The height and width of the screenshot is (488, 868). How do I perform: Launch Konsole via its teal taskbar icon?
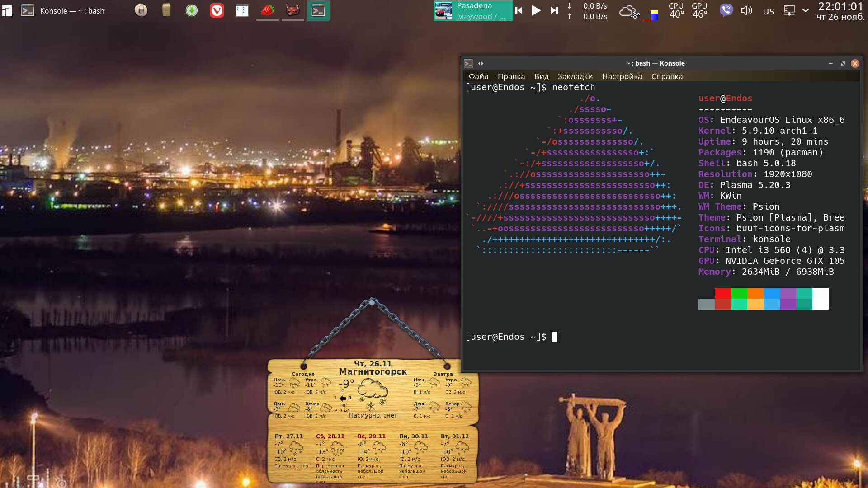(x=318, y=10)
